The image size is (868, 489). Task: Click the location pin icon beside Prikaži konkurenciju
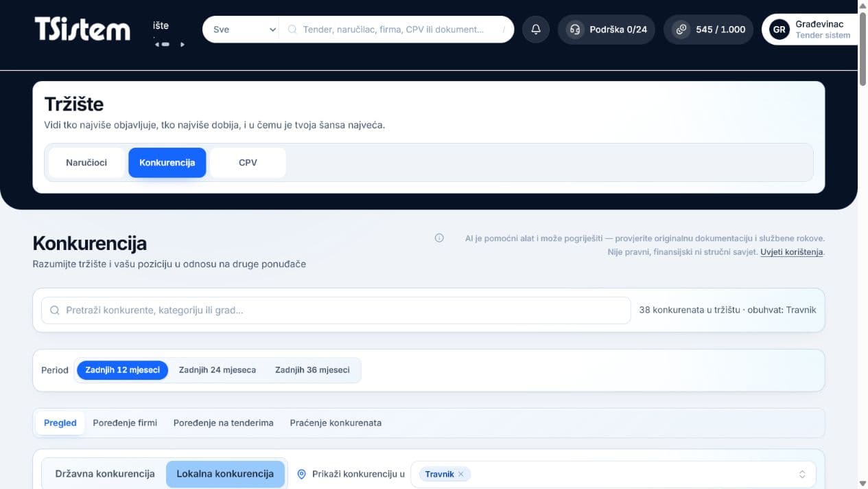pyautogui.click(x=301, y=474)
